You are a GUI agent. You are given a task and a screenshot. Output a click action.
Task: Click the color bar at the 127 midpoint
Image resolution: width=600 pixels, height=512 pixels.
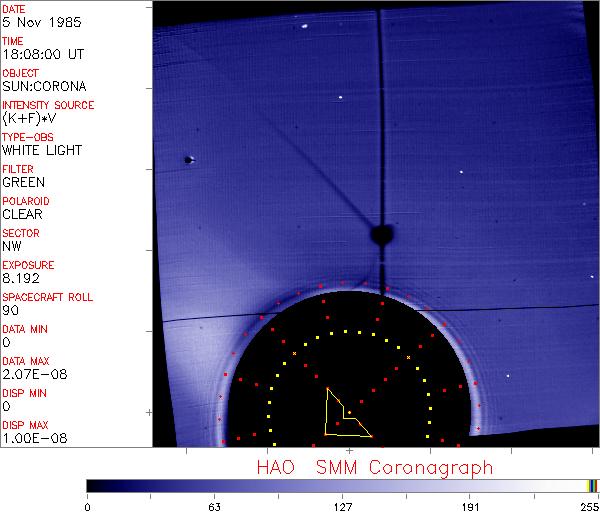click(x=342, y=485)
